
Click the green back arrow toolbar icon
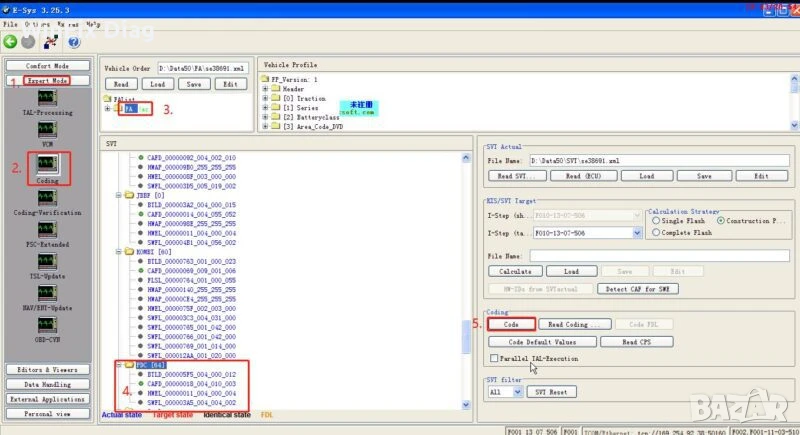[10, 42]
